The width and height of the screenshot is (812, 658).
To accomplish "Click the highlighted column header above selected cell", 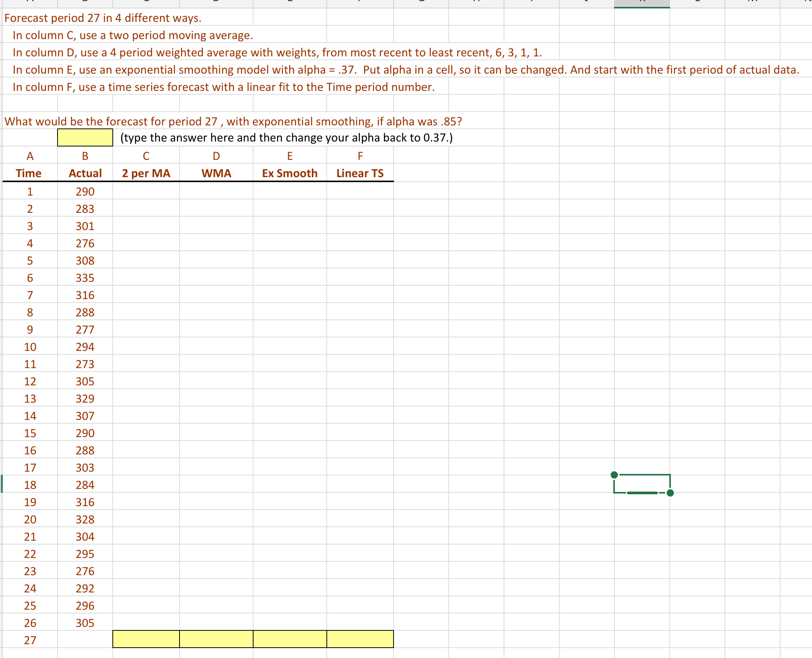I will pyautogui.click(x=642, y=3).
